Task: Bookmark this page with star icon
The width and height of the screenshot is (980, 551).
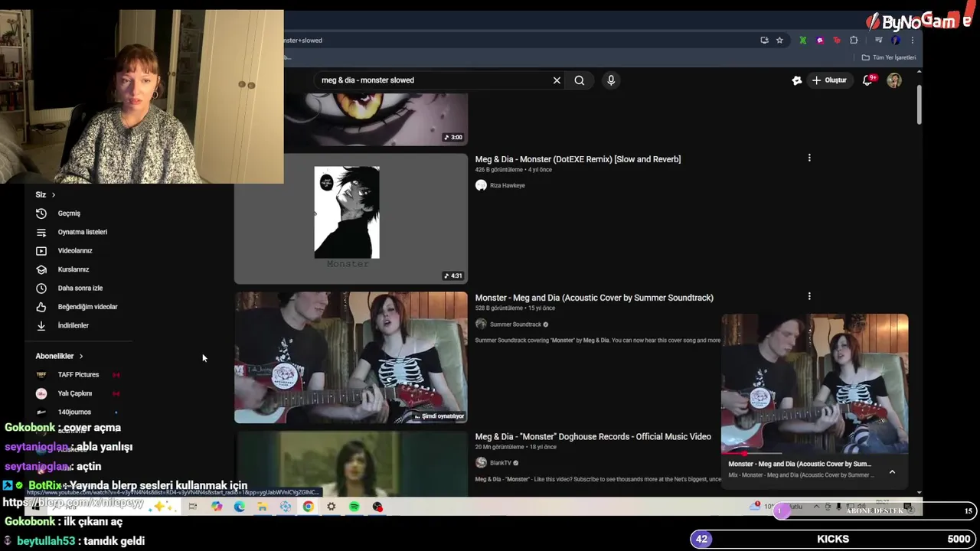Action: pyautogui.click(x=779, y=41)
